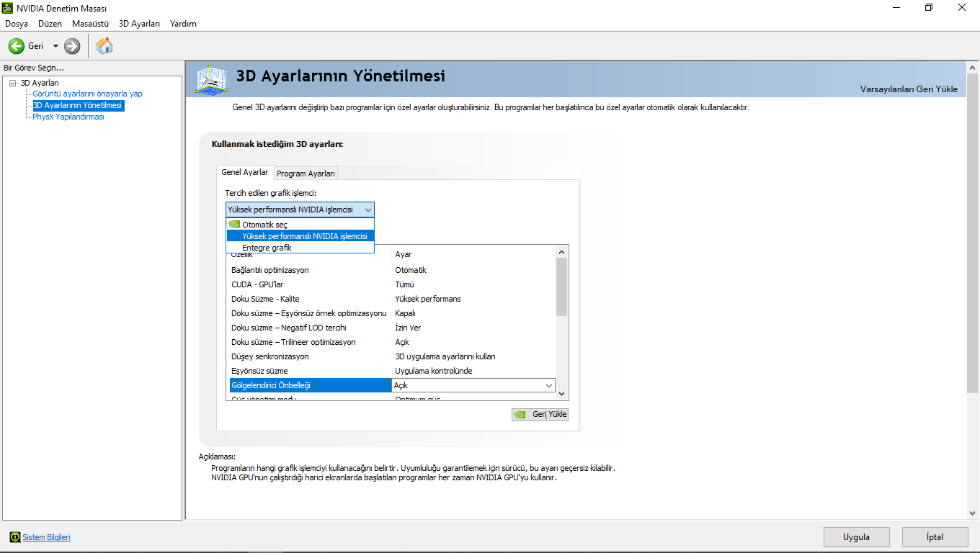Click the Geri Yükle button
The height and width of the screenshot is (553, 980).
coord(540,414)
